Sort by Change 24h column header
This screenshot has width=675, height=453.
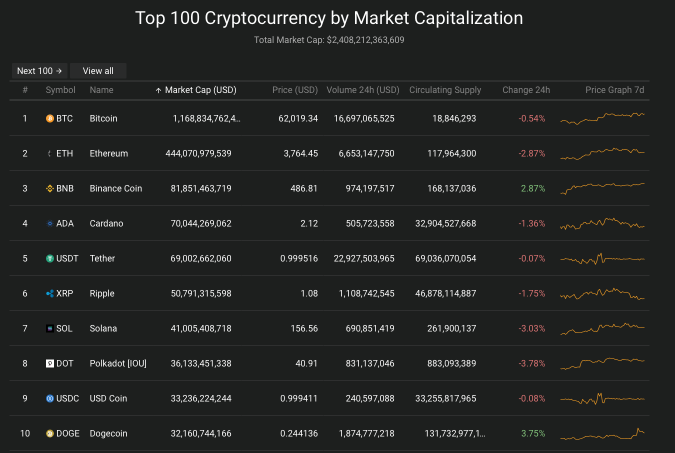point(526,90)
